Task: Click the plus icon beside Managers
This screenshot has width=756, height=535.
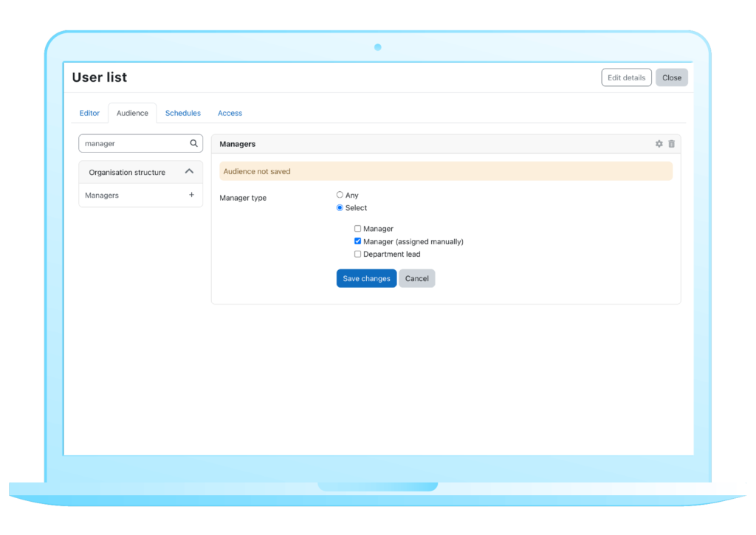Action: pyautogui.click(x=192, y=196)
